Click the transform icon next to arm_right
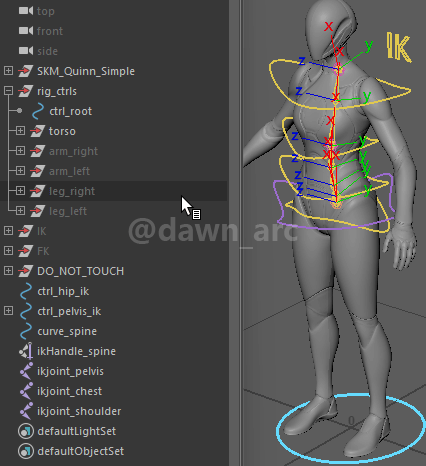This screenshot has width=426, height=466. click(37, 151)
